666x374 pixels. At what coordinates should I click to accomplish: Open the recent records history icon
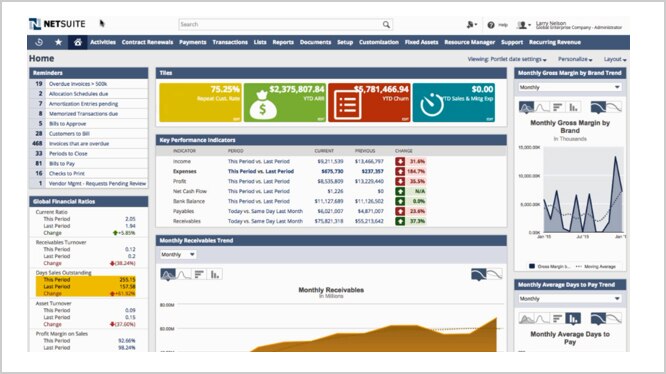[39, 42]
